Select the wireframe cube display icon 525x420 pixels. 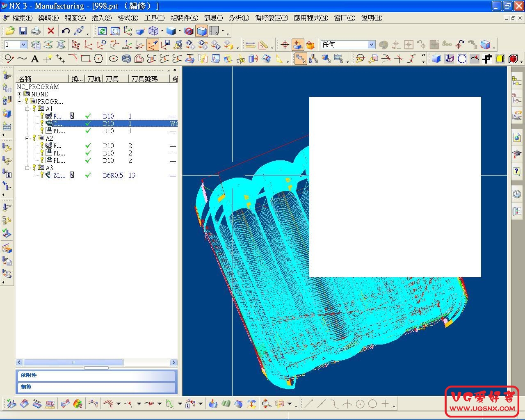click(153, 31)
